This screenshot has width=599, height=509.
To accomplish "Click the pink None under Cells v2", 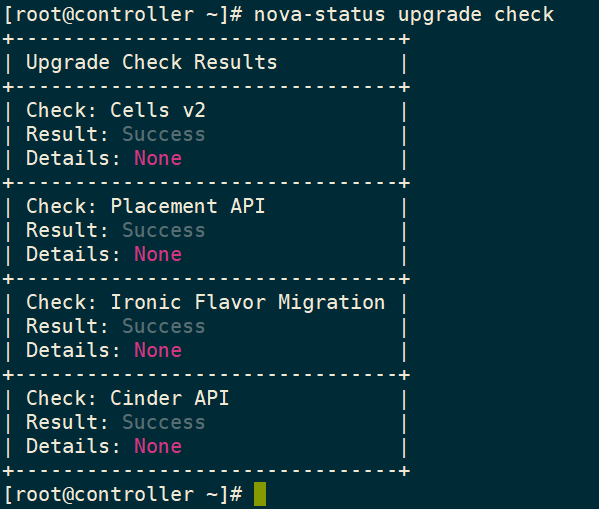I will [158, 159].
